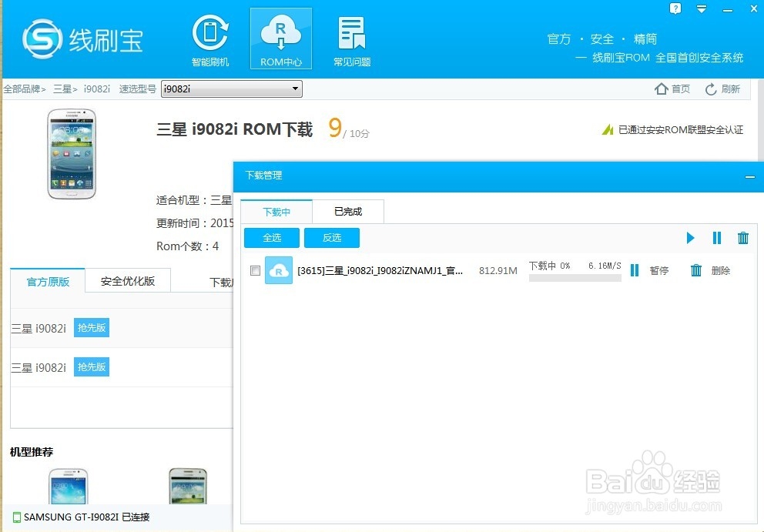Click the 反选 invert selection button
The width and height of the screenshot is (764, 532).
pyautogui.click(x=332, y=238)
